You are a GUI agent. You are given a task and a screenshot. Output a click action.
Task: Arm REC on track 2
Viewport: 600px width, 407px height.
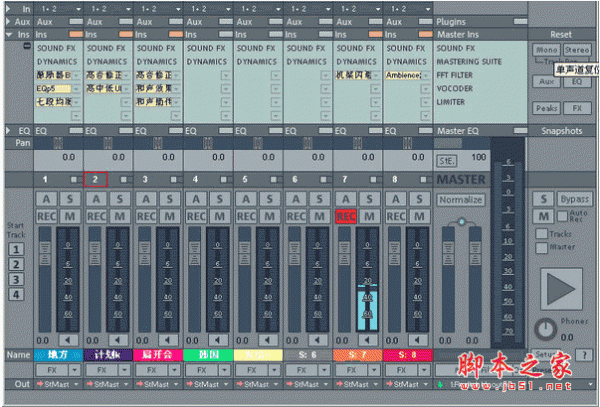[96, 216]
